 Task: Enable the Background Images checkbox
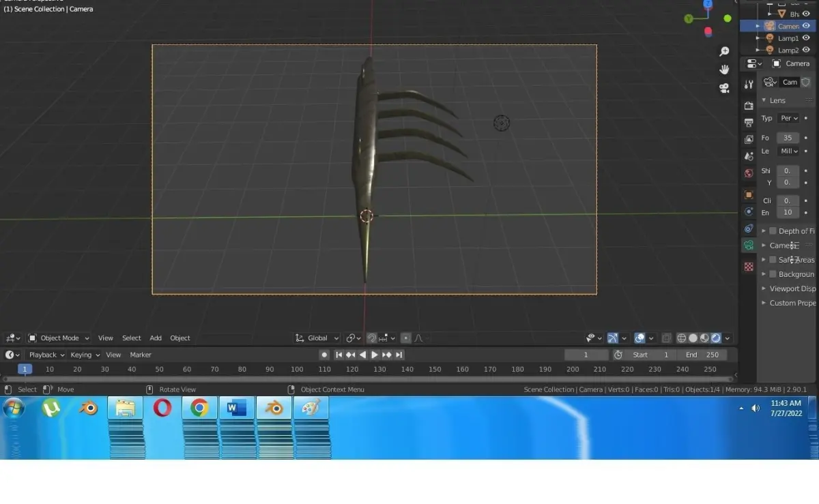(773, 274)
